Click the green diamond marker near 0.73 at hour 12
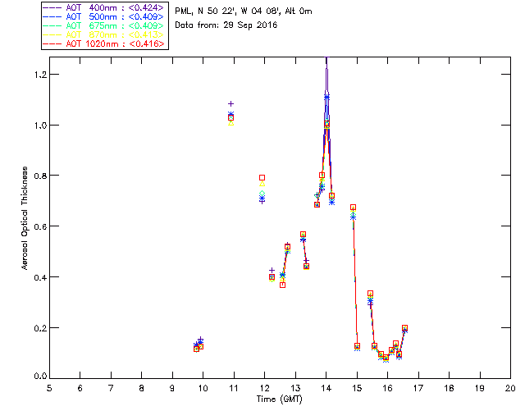Image resolution: width=525 pixels, height=420 pixels. [262, 194]
